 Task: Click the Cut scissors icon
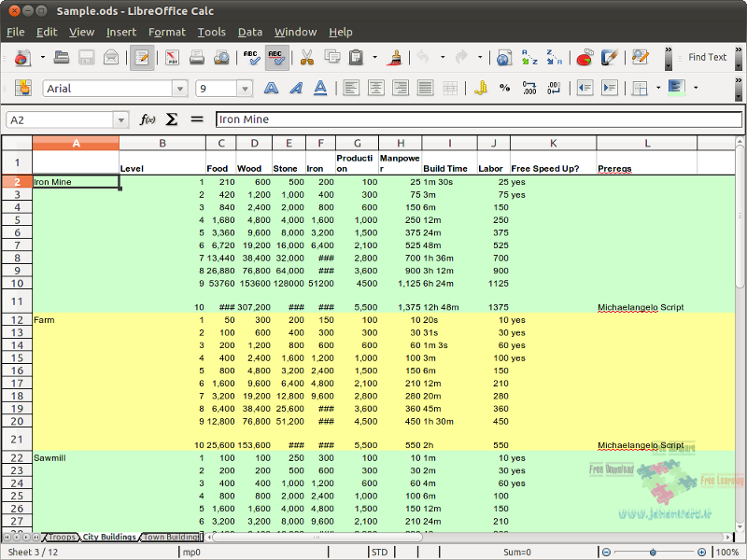point(306,58)
